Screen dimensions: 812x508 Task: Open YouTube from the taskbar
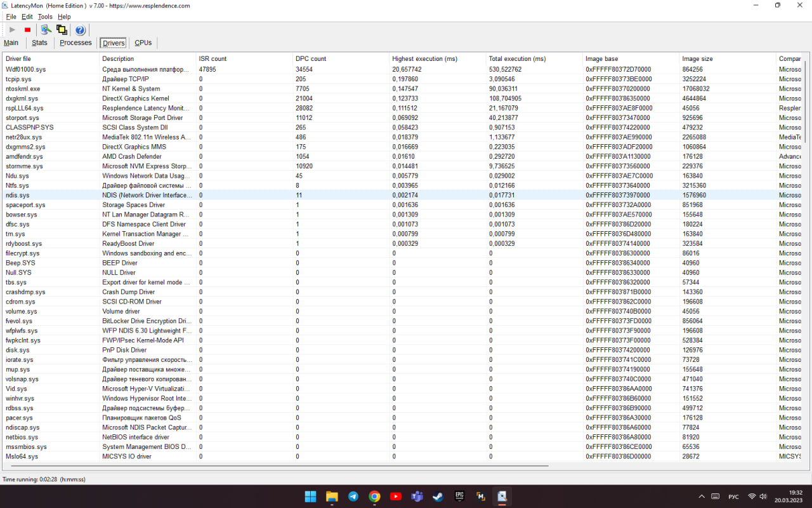[396, 497]
